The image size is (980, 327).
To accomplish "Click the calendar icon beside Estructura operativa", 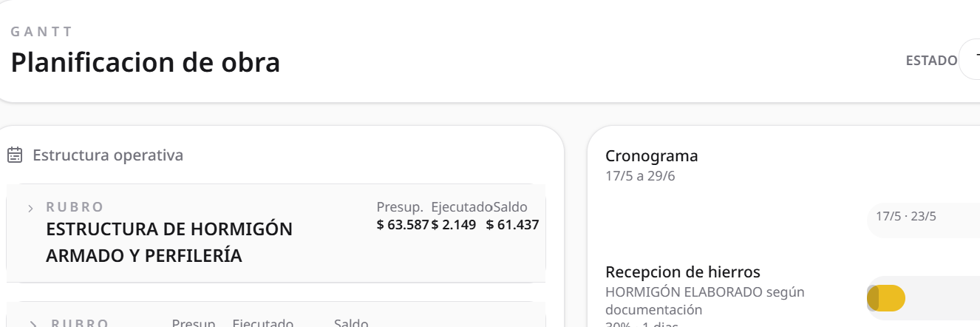I will 14,155.
